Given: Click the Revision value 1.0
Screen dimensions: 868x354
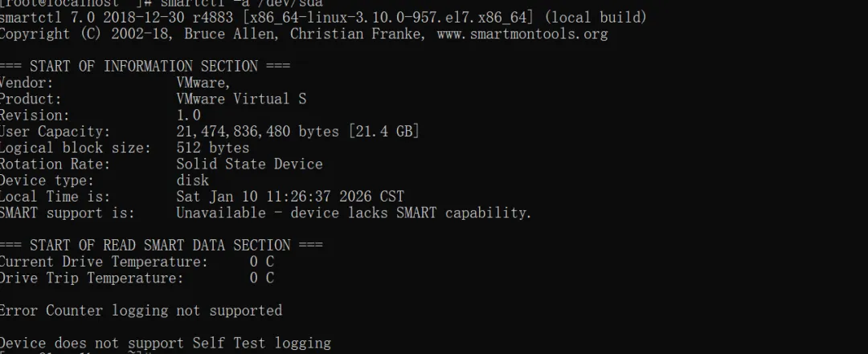Looking at the screenshot, I should (x=189, y=115).
